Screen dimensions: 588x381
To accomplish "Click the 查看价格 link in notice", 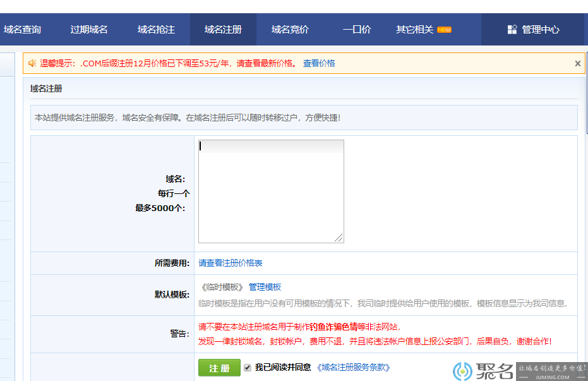I will coord(319,63).
